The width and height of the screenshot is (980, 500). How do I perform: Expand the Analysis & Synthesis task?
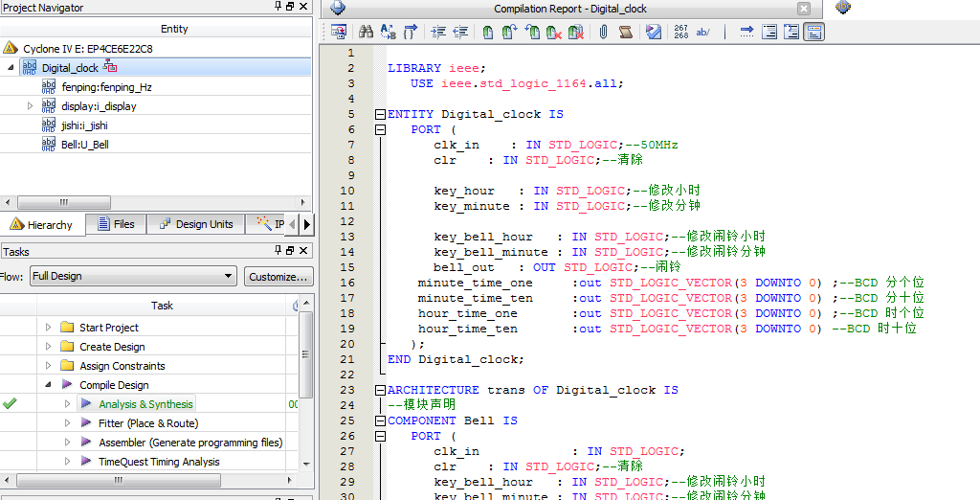(x=68, y=403)
